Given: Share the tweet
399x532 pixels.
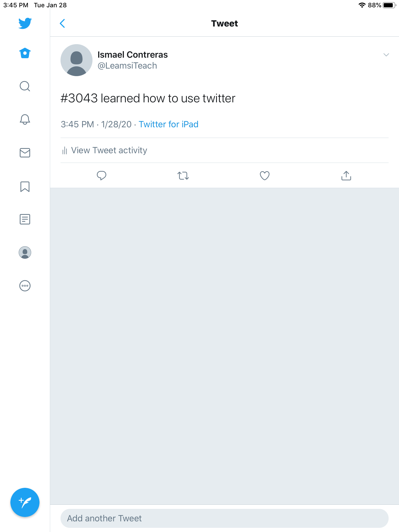Looking at the screenshot, I should tap(346, 176).
